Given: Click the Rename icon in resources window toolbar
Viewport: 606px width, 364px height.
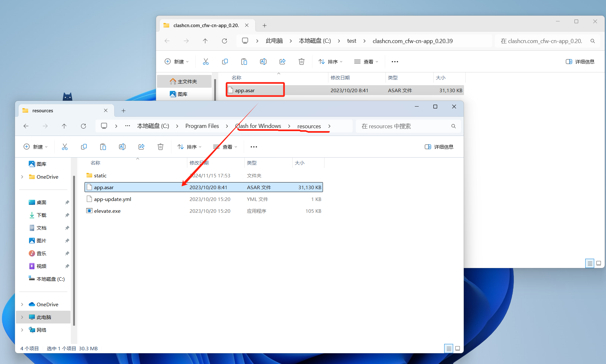Looking at the screenshot, I should tap(122, 147).
